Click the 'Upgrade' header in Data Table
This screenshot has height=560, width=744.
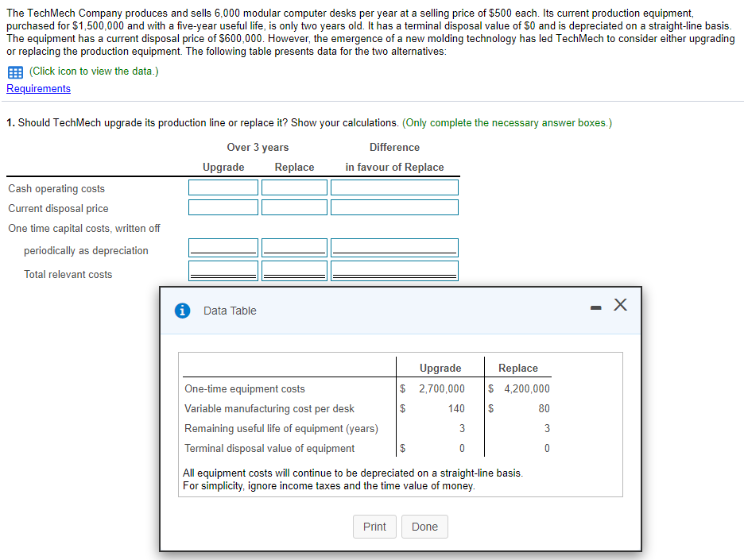440,369
